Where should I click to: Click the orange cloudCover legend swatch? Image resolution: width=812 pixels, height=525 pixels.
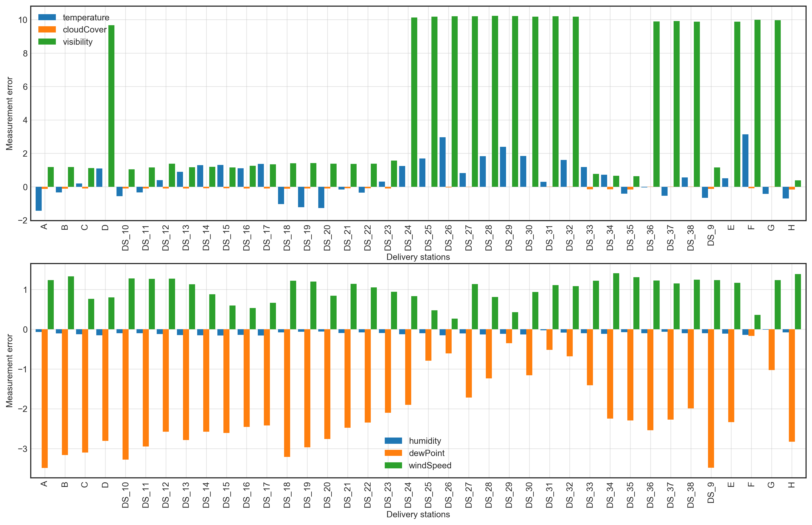47,29
